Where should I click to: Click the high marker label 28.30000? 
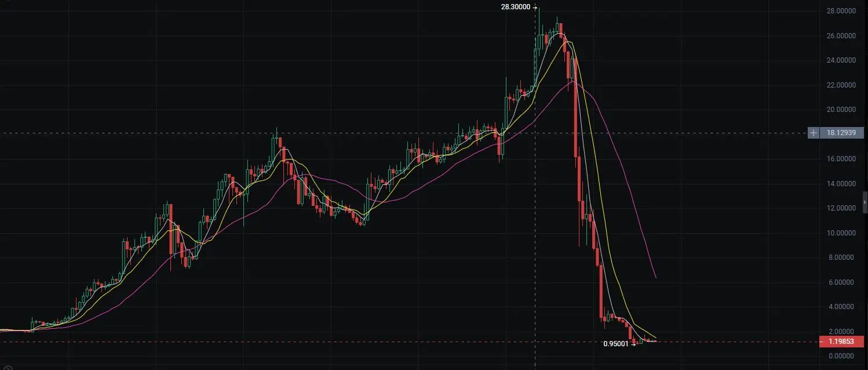tap(516, 7)
